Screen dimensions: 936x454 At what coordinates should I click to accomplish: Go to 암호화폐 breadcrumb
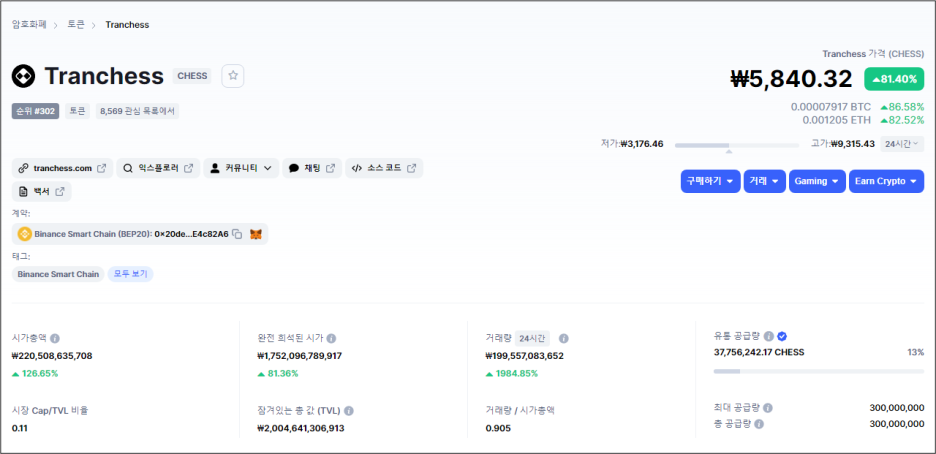(29, 24)
